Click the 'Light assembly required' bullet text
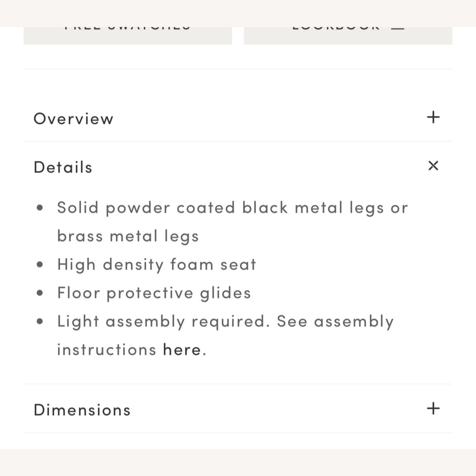 tap(225, 321)
